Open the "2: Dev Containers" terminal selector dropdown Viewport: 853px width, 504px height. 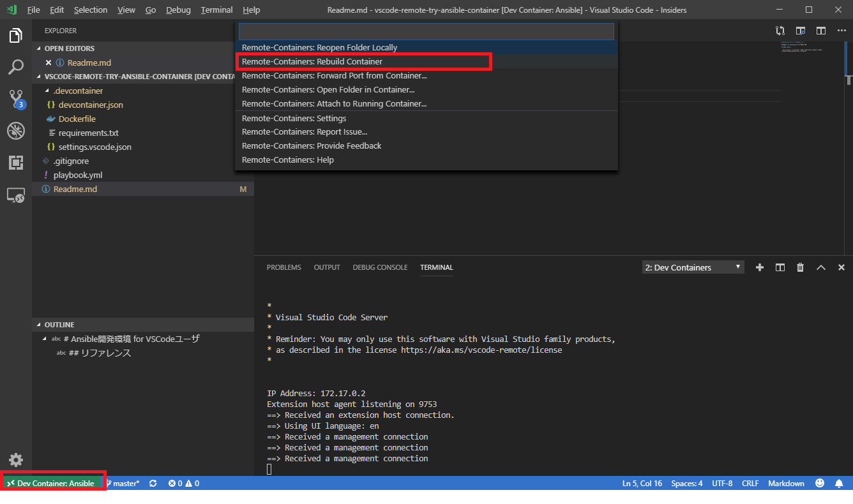[693, 267]
